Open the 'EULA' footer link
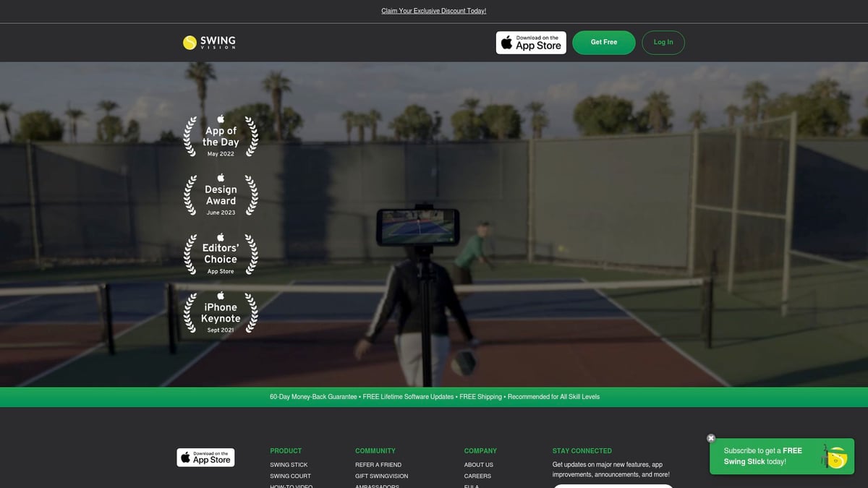 [471, 486]
